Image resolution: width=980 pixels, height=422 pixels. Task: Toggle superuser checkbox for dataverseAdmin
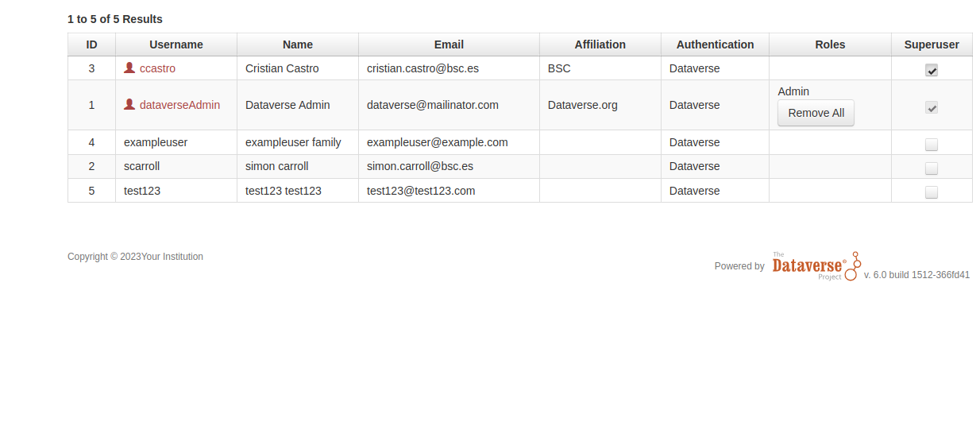tap(932, 107)
